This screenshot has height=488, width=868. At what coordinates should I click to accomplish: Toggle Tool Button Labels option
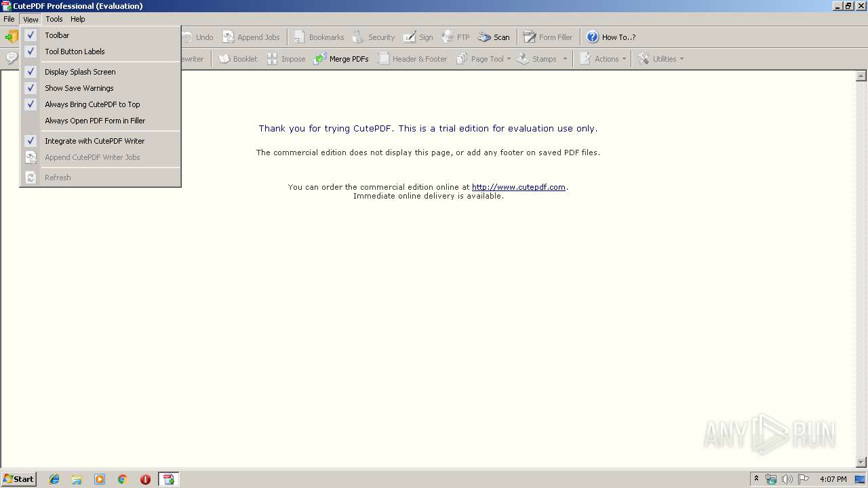100,52
